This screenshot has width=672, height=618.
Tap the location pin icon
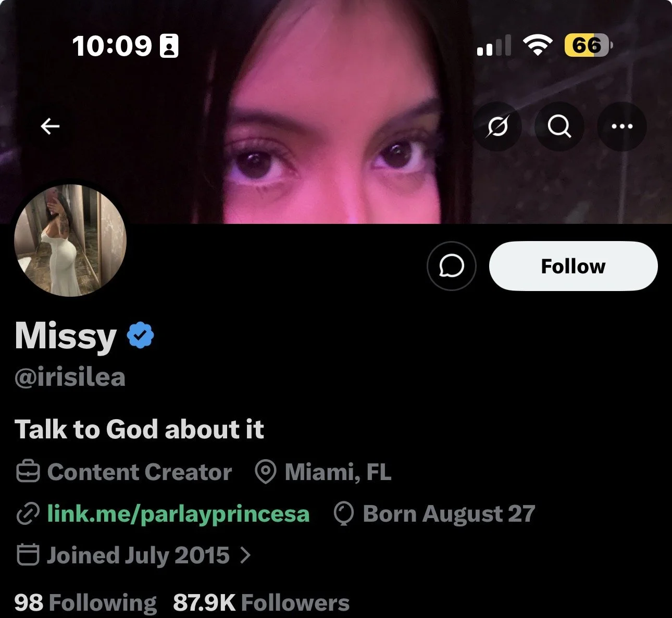[265, 472]
